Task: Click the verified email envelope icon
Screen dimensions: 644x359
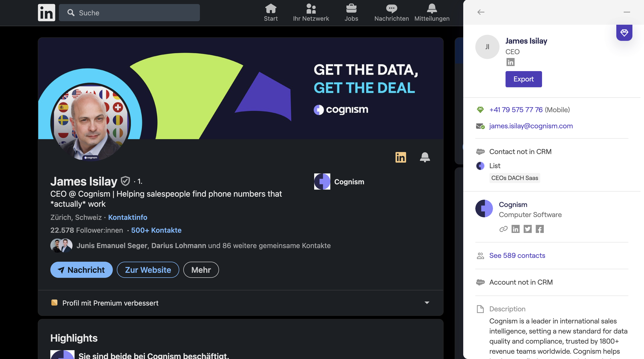Action: click(480, 126)
